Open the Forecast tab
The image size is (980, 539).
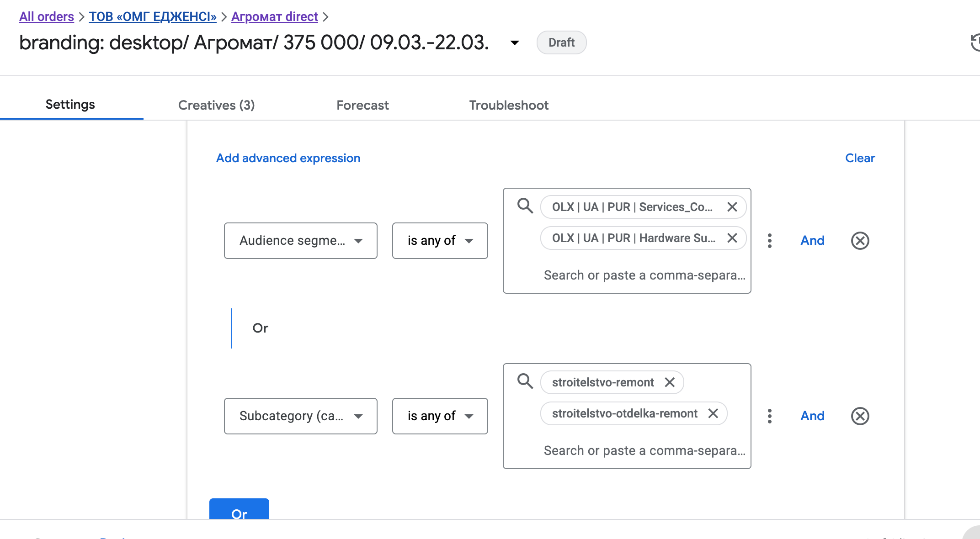click(x=362, y=105)
